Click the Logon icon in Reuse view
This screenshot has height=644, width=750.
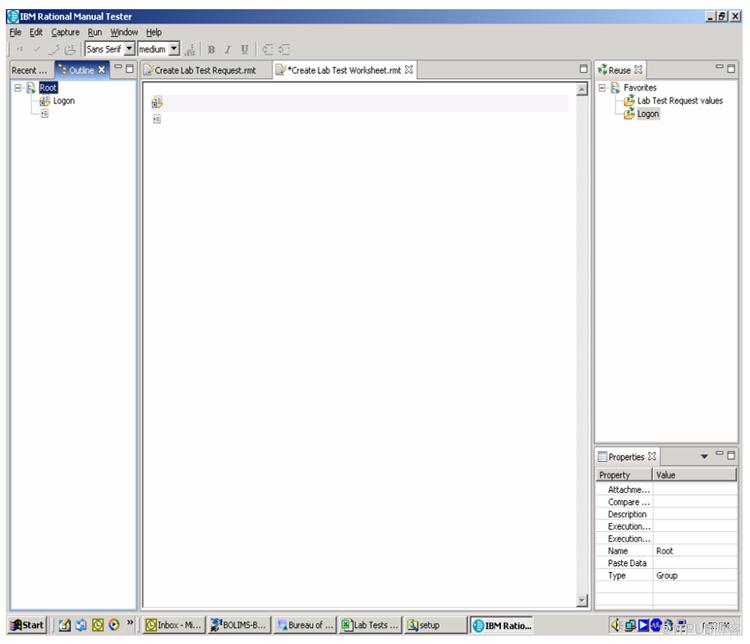(x=629, y=114)
